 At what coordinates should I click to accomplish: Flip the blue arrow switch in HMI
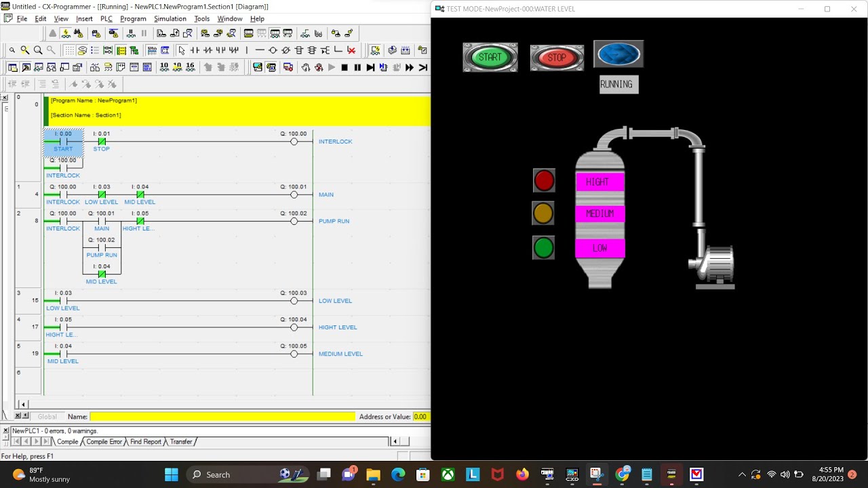[x=618, y=54]
